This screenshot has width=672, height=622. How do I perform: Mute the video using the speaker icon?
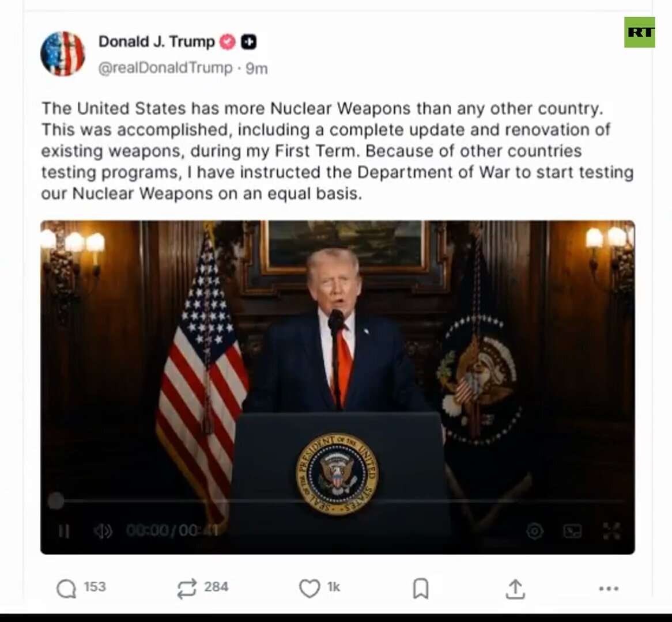[x=103, y=531]
